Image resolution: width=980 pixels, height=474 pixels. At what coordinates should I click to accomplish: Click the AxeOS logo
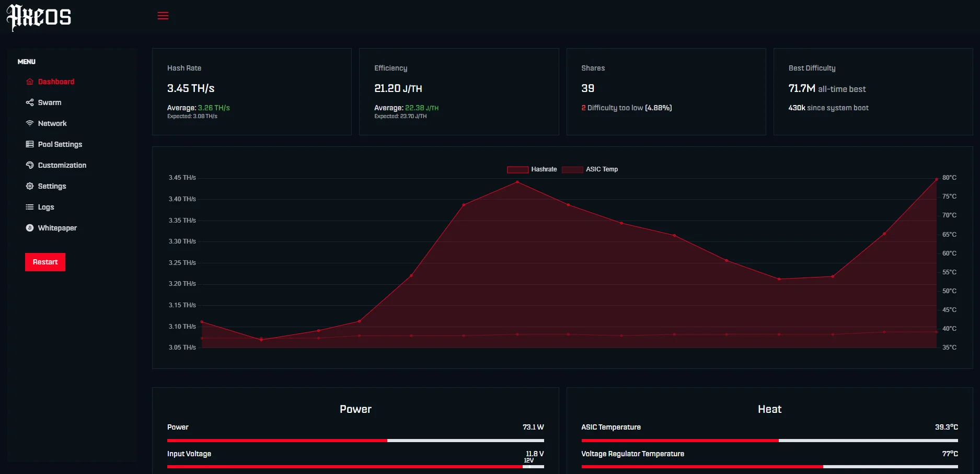click(x=39, y=17)
